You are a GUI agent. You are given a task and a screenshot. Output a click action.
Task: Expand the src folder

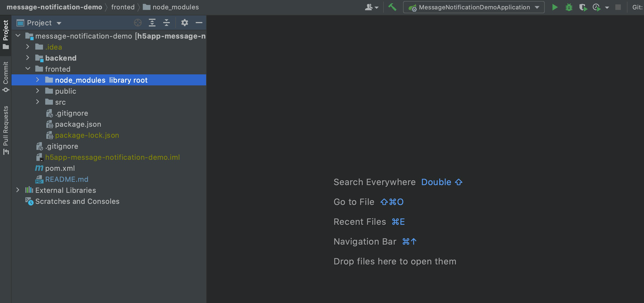point(38,102)
